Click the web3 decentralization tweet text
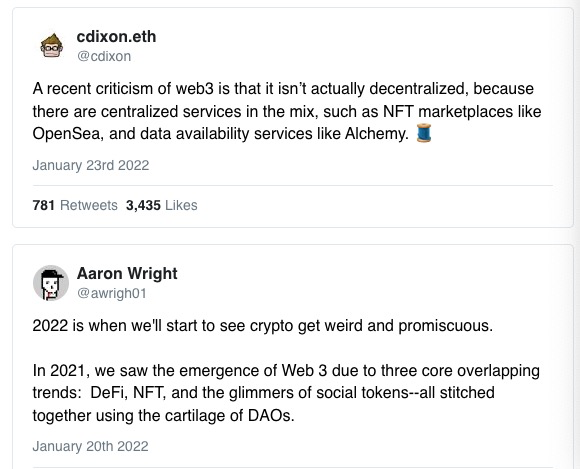Image resolution: width=580 pixels, height=469 pixels. click(x=287, y=111)
